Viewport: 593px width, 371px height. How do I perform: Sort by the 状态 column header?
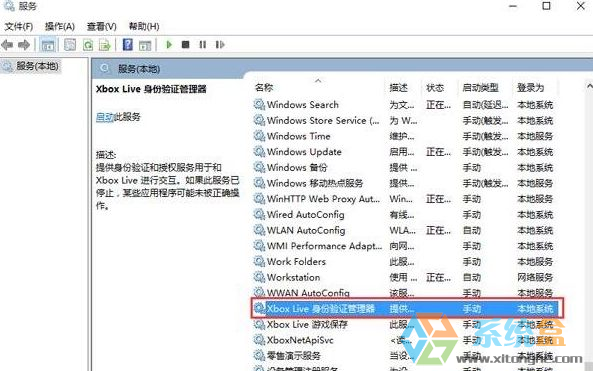point(435,88)
